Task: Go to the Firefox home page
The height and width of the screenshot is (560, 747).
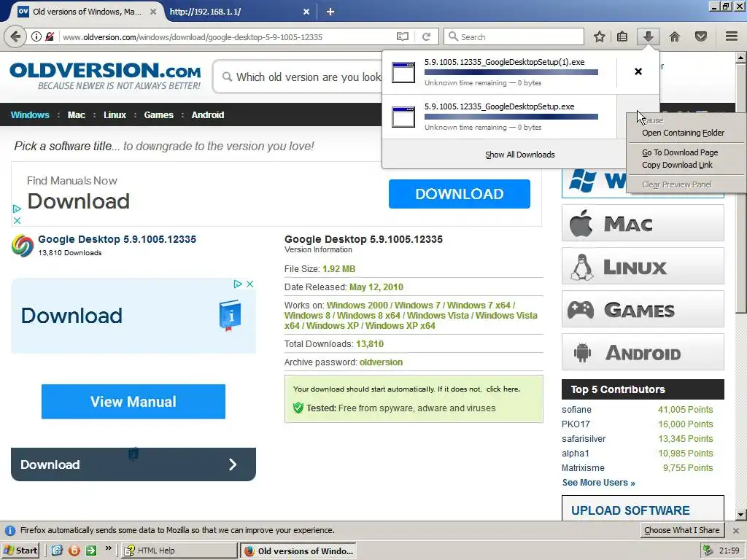Action: point(675,36)
